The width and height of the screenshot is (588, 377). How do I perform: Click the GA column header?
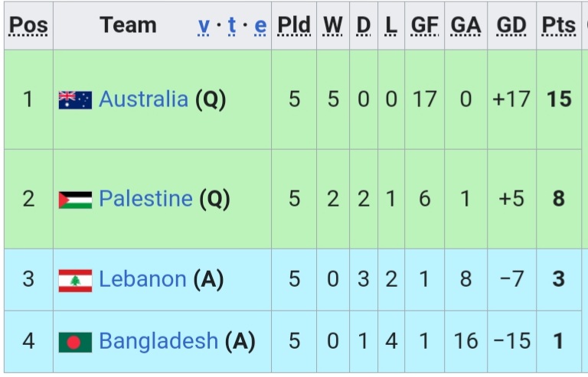[465, 25]
